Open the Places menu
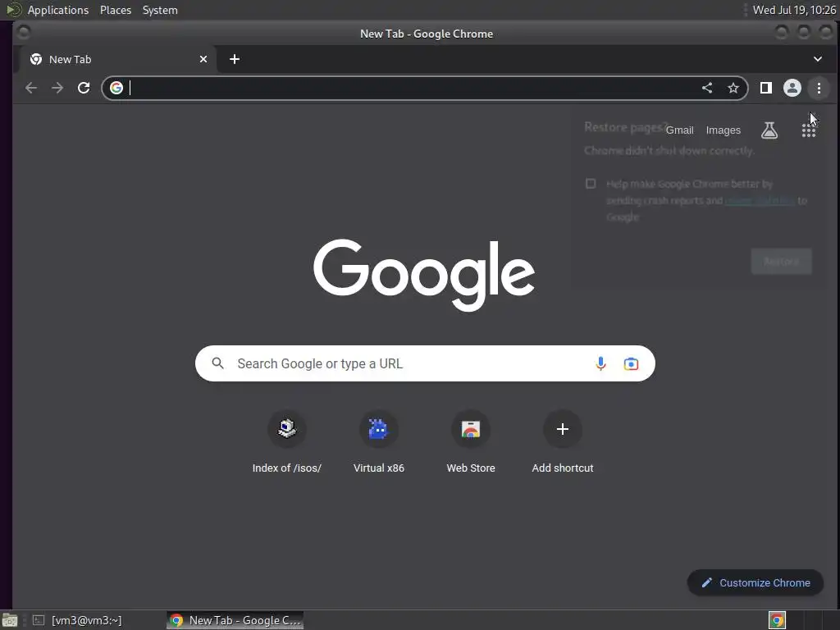 [115, 10]
